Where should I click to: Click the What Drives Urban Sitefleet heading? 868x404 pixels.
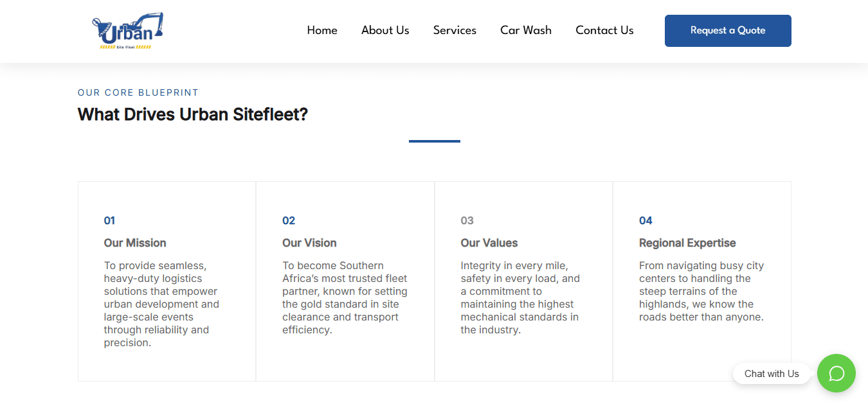(x=192, y=114)
